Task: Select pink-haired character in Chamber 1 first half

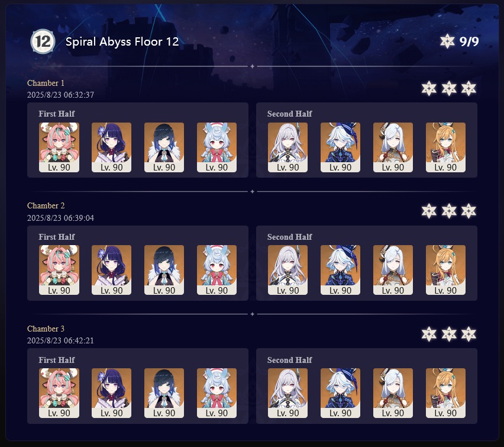Action: [59, 147]
